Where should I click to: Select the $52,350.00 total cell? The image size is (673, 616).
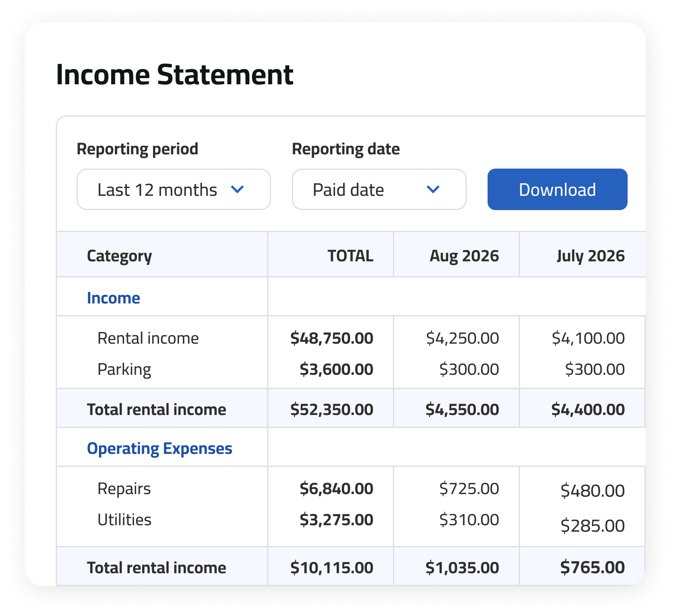[x=332, y=409]
